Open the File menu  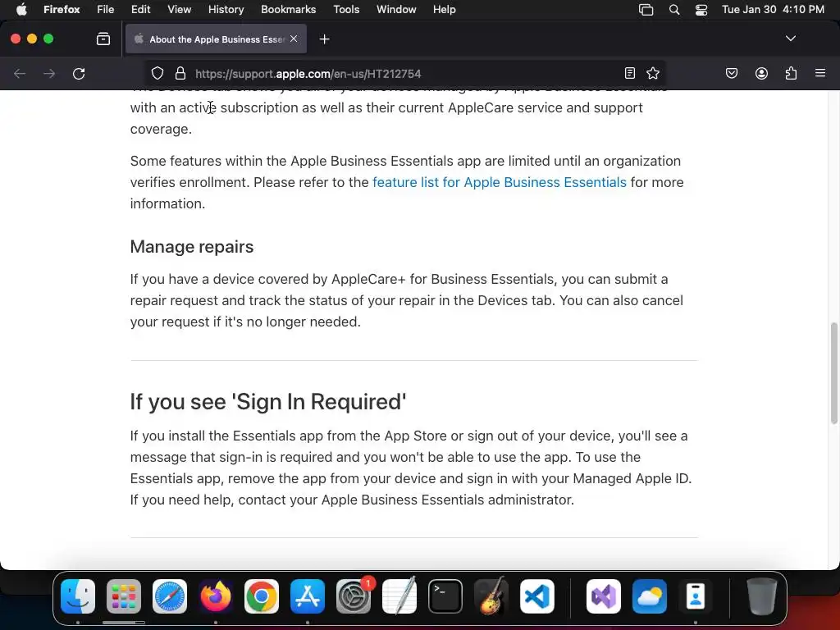pyautogui.click(x=106, y=9)
